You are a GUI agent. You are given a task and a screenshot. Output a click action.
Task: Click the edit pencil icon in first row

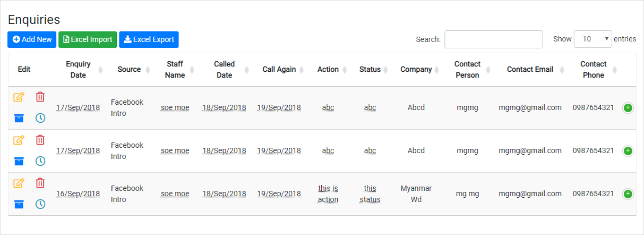point(19,97)
